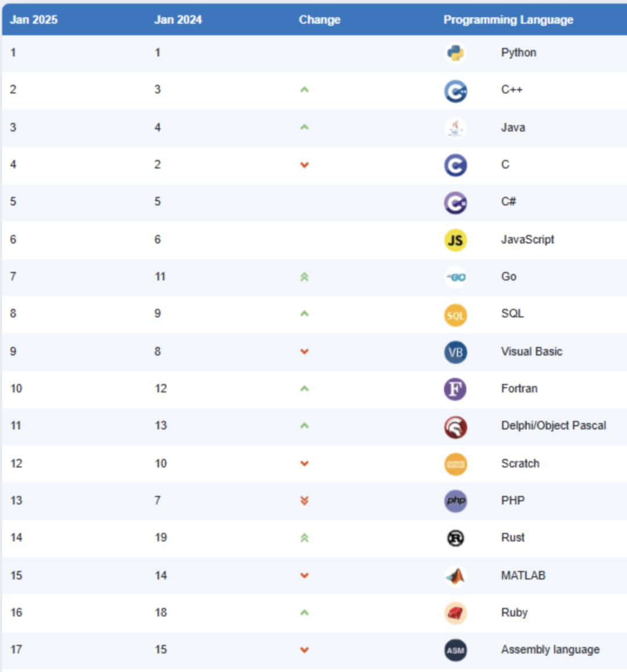The image size is (627, 672).
Task: Click the MATLAB logo icon
Action: 456,576
